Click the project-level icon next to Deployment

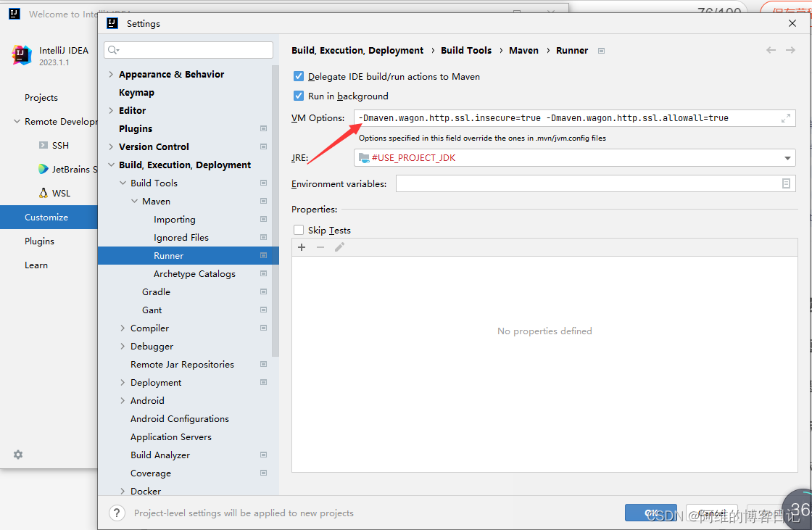point(264,382)
